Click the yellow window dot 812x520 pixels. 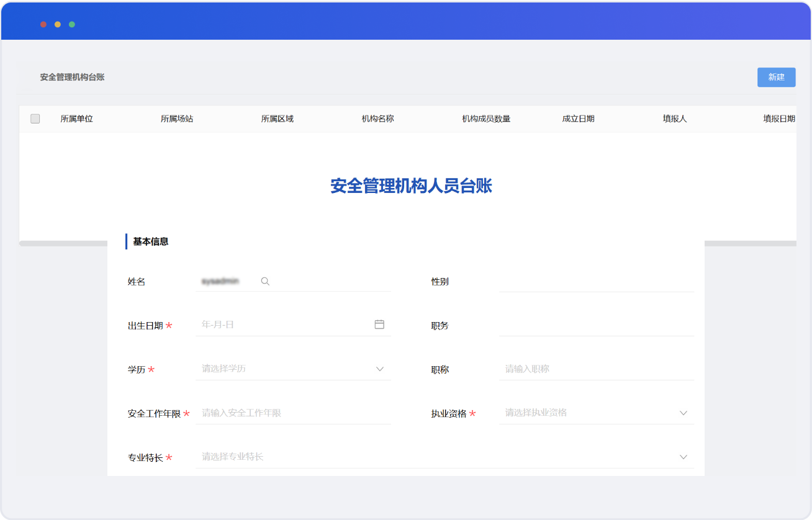pyautogui.click(x=58, y=24)
